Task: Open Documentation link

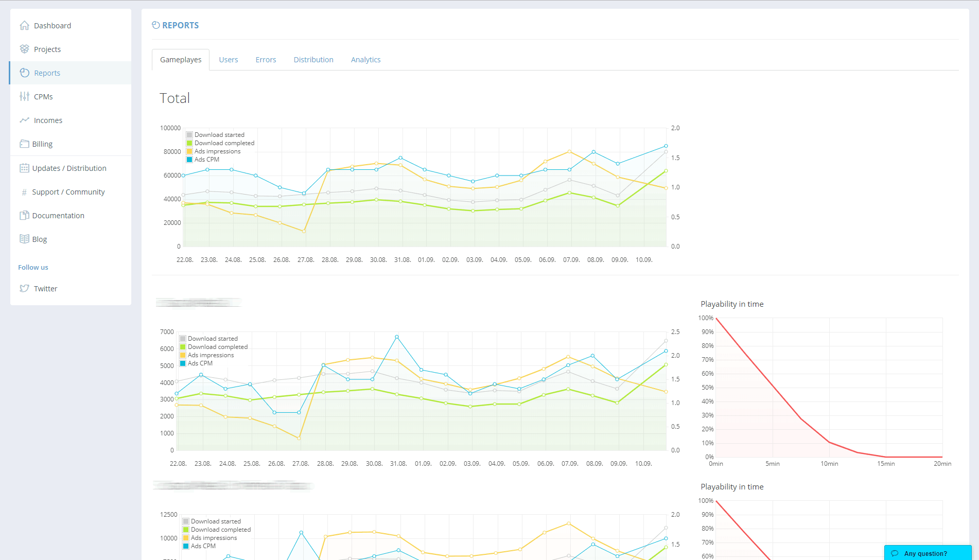Action: 71,215
